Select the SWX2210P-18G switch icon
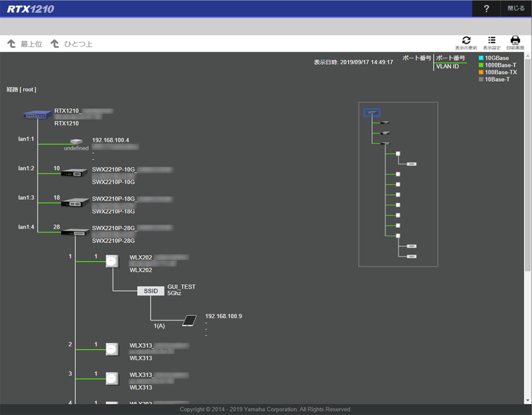Viewport: 532px width, 415px height. pyautogui.click(x=75, y=202)
